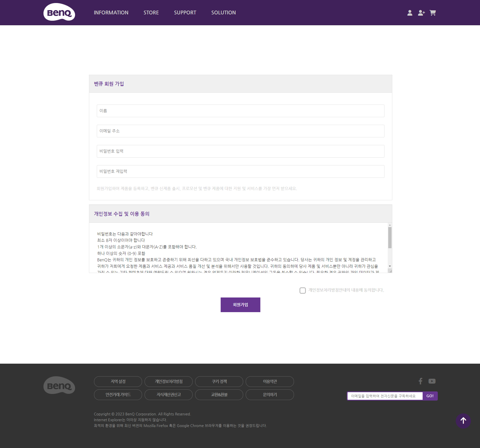This screenshot has width=480, height=448.
Task: Open the SUPPORT menu
Action: (x=185, y=13)
